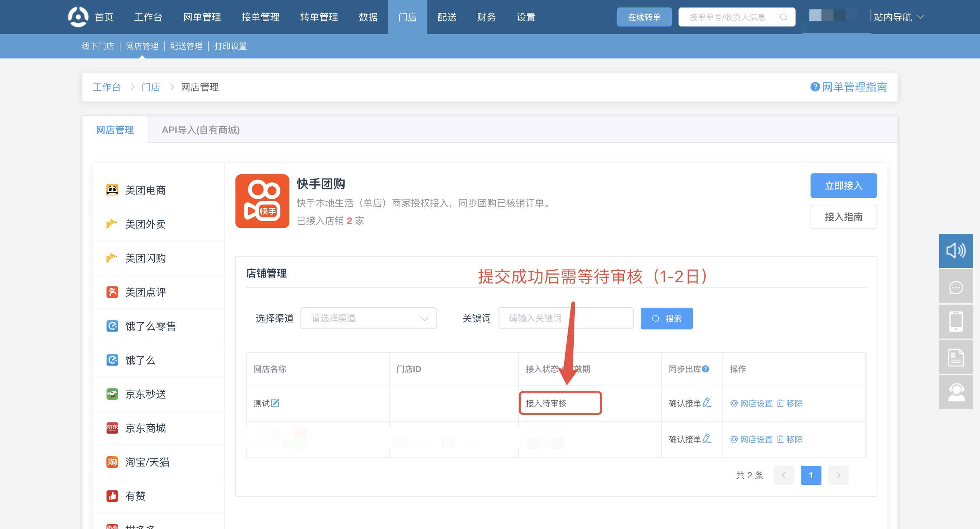The image size is (980, 529).
Task: Open 接单管理 in top navigation
Action: [x=261, y=17]
